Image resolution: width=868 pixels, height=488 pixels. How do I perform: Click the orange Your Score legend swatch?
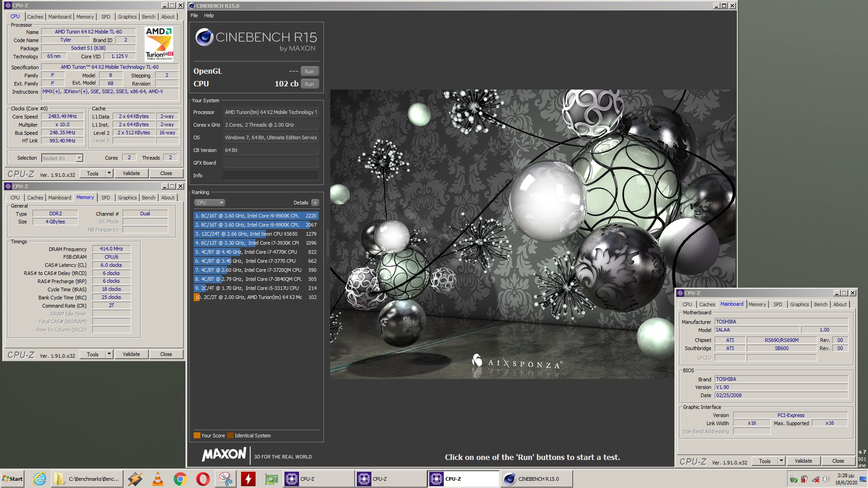(197, 436)
